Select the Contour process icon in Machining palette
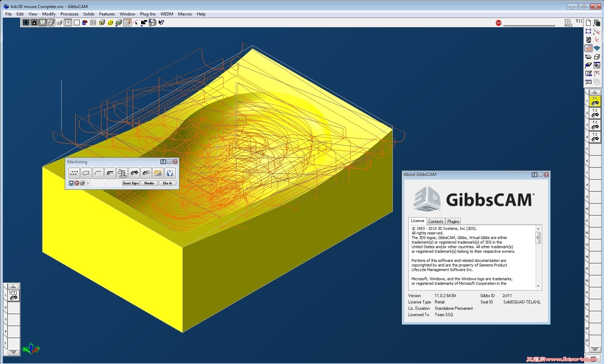The height and width of the screenshot is (364, 604). pyautogui.click(x=86, y=173)
